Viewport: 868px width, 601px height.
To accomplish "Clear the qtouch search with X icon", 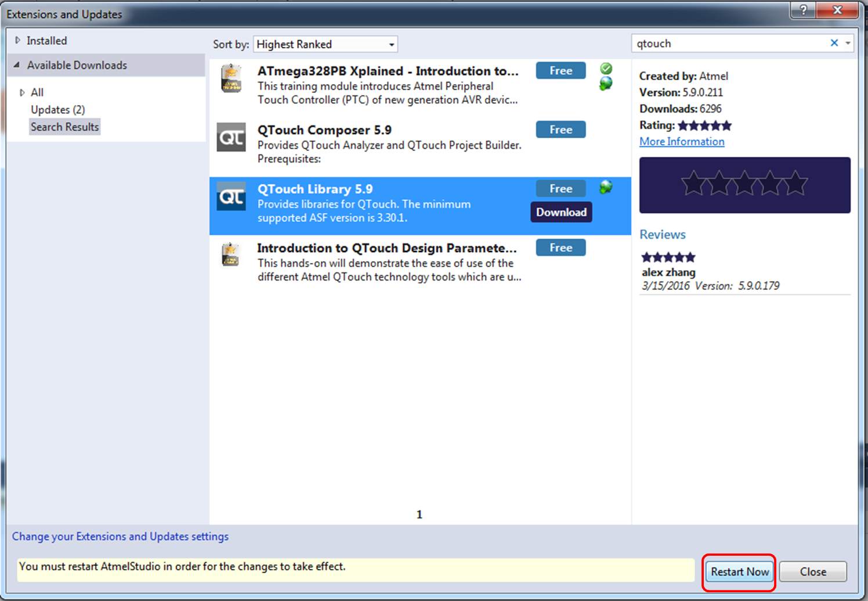I will tap(834, 43).
